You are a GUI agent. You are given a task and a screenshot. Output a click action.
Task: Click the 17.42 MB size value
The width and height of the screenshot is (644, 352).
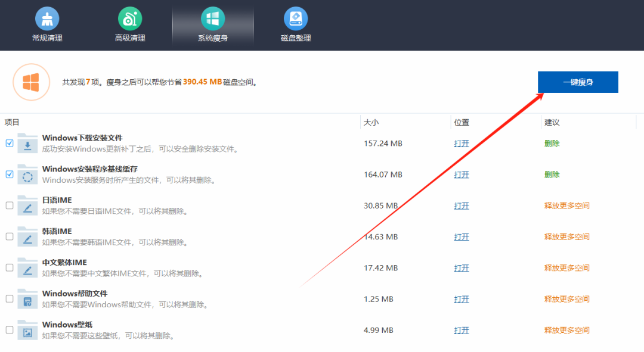point(380,268)
